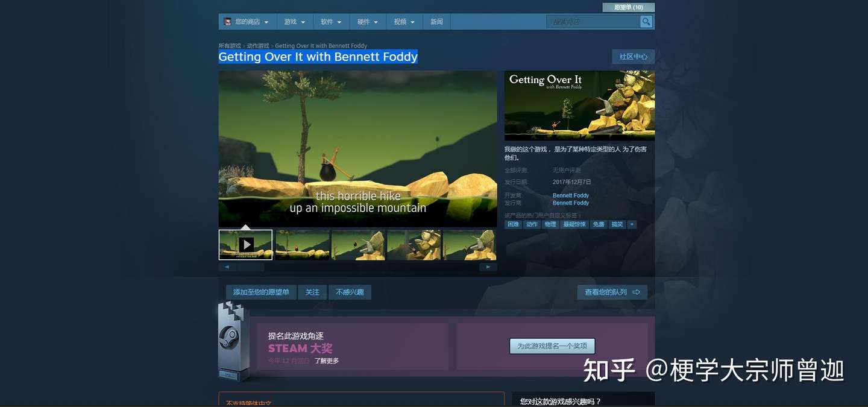The width and height of the screenshot is (868, 407).
Task: Select the second screenshot thumbnail
Action: [x=303, y=244]
